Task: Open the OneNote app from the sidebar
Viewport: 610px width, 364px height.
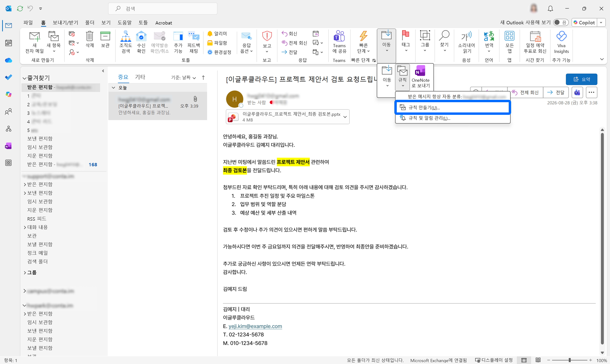Action: [x=8, y=146]
